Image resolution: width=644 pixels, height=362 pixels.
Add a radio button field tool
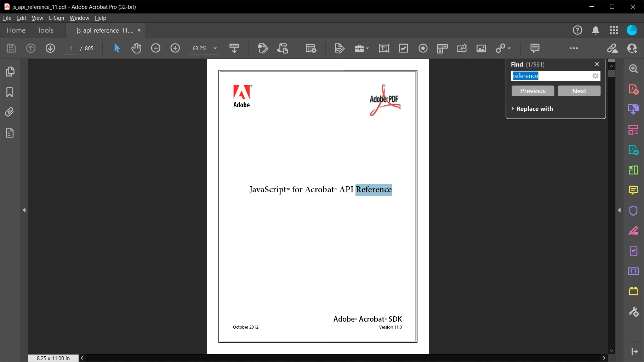(423, 48)
